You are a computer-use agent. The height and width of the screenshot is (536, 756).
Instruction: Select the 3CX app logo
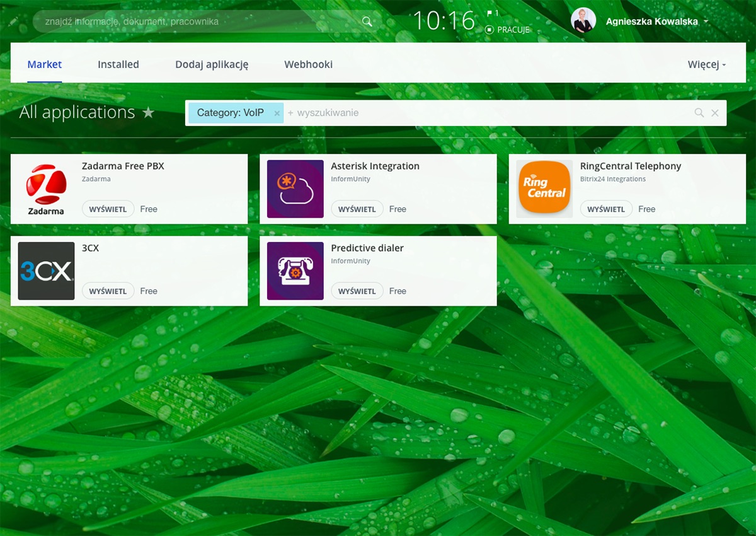click(46, 271)
